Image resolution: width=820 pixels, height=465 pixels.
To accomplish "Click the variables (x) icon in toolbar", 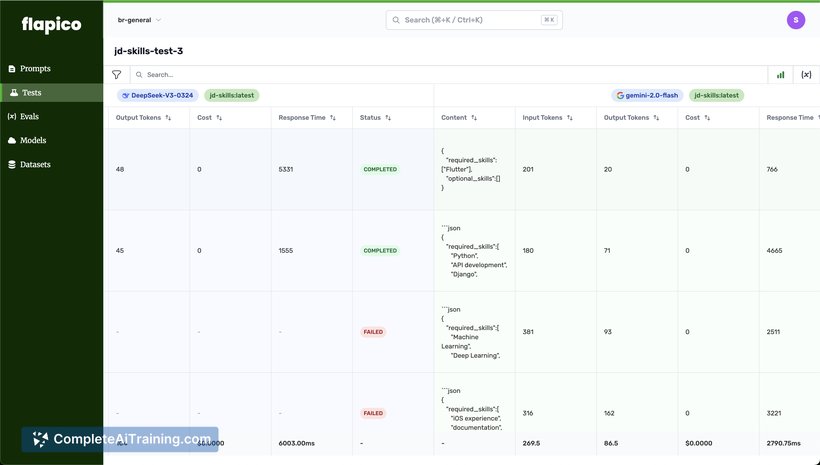I will click(x=806, y=75).
